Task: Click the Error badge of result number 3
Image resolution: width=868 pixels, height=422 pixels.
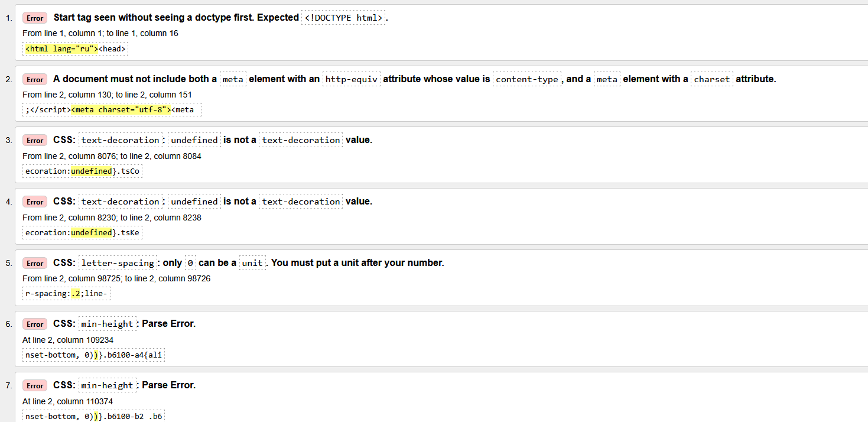Action: [35, 141]
